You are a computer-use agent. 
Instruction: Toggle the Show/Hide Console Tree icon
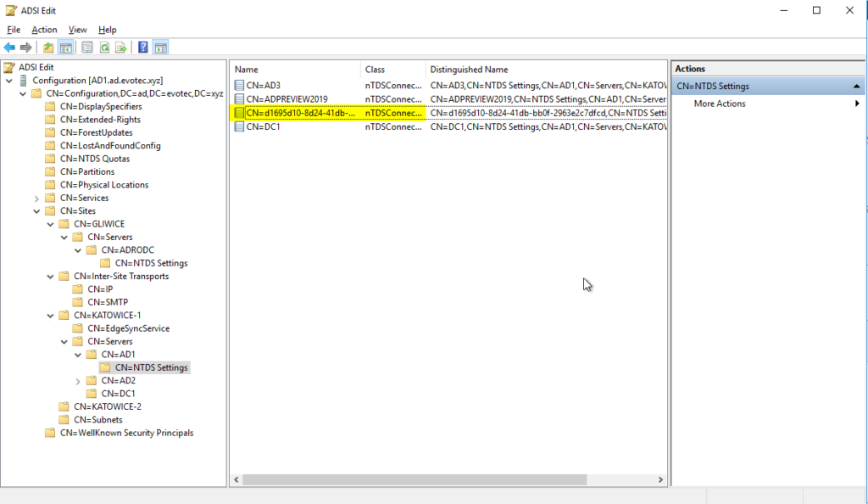click(64, 48)
